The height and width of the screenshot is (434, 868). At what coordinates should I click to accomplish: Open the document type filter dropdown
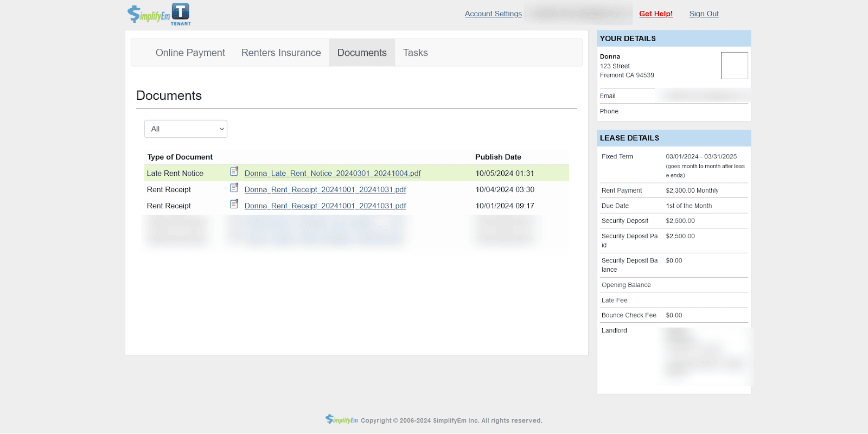pyautogui.click(x=186, y=129)
